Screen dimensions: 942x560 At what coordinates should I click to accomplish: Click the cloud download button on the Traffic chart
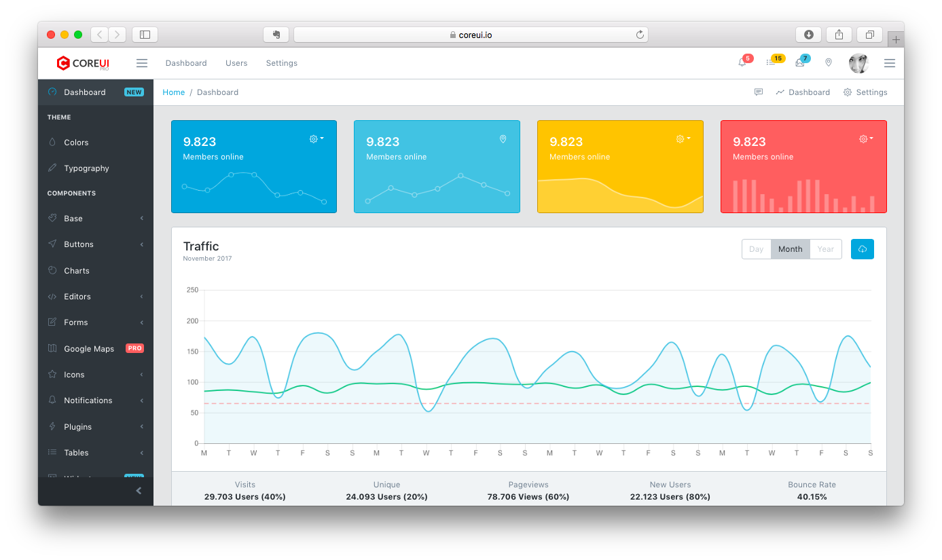pyautogui.click(x=862, y=248)
